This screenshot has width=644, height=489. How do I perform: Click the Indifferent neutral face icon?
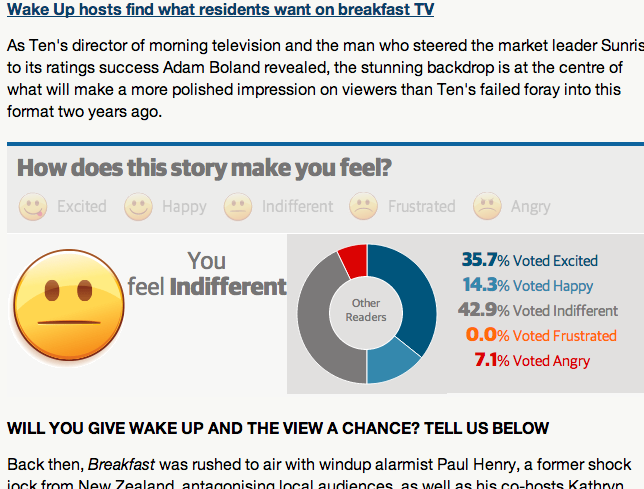pyautogui.click(x=238, y=207)
